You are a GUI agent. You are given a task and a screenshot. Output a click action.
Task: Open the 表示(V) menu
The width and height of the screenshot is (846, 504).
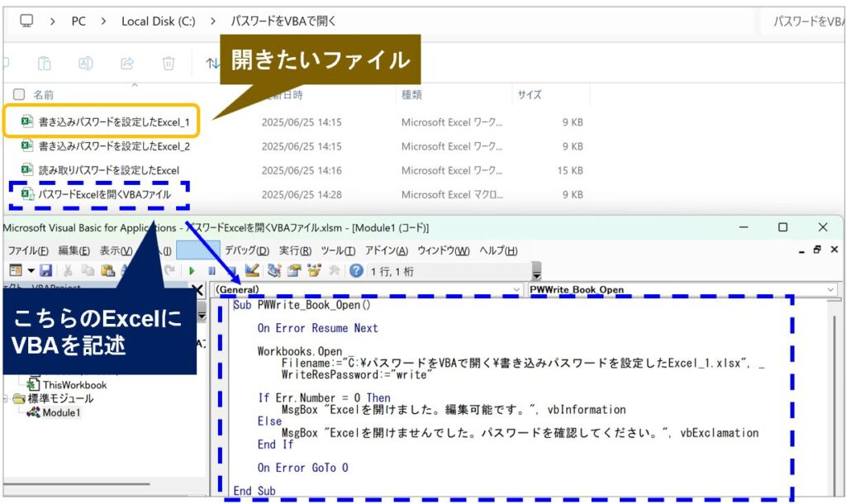[x=116, y=251]
